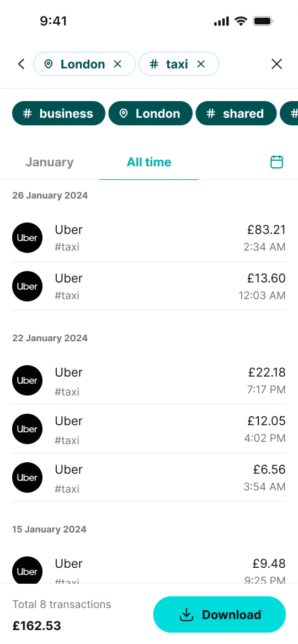
Task: Click the London pin icon in search
Action: [49, 64]
